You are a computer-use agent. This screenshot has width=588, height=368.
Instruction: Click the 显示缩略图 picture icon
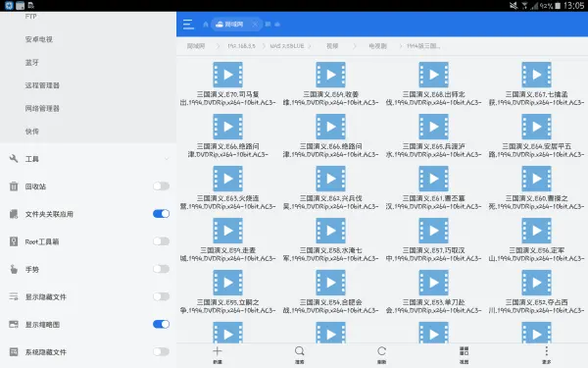pyautogui.click(x=14, y=324)
